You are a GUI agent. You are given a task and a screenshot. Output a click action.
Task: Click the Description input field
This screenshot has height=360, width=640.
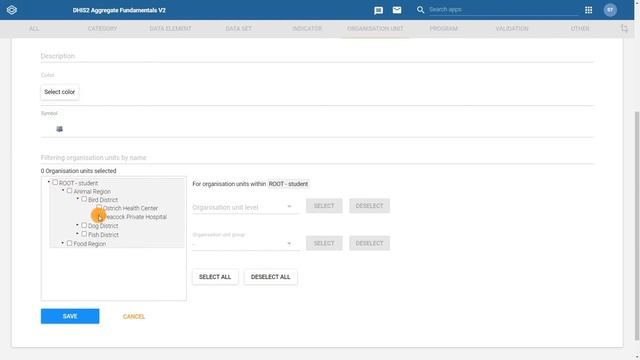tap(317, 56)
